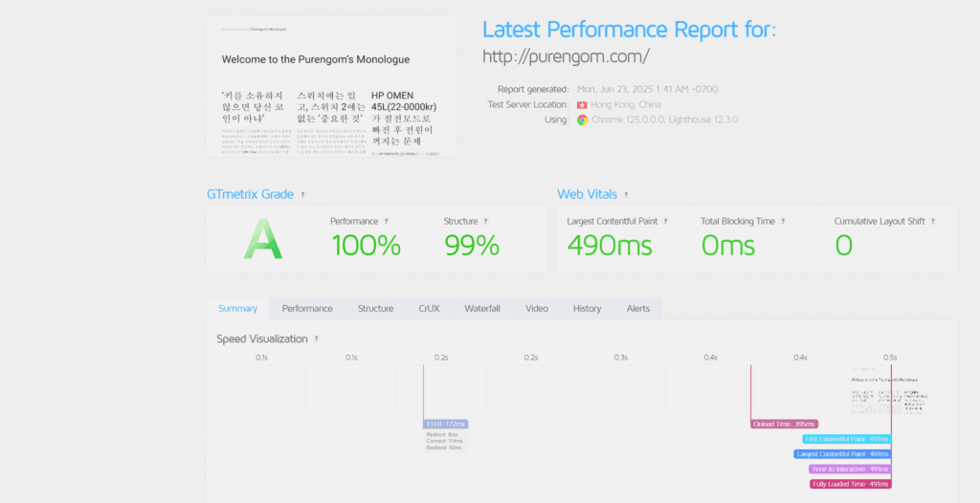Viewport: 980px width, 503px height.
Task: Open the Summary tab
Action: (x=238, y=309)
